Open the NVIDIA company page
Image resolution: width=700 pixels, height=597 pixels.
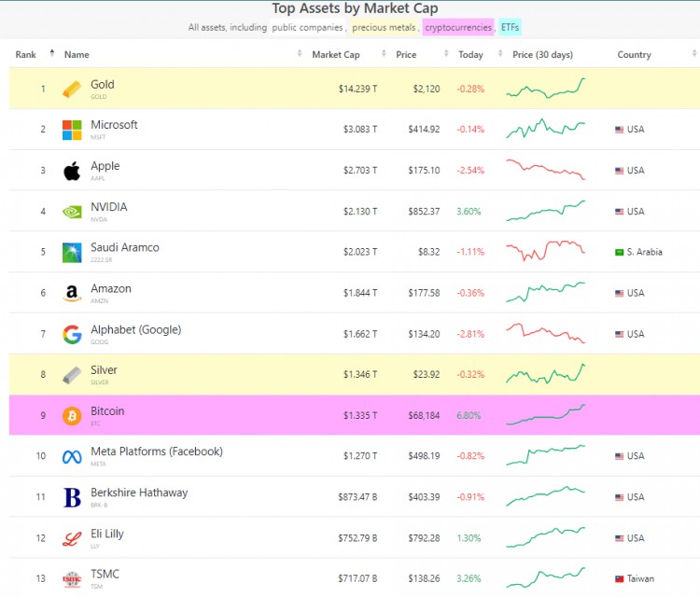coord(109,207)
